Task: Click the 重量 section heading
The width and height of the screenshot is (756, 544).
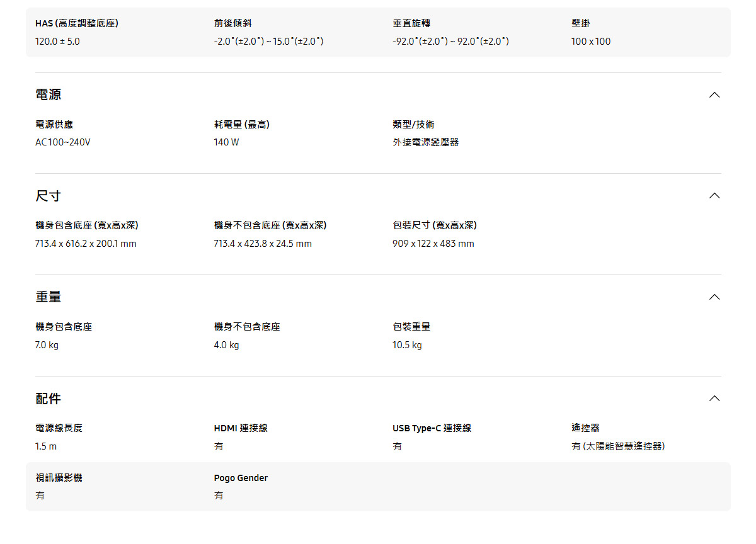Action: point(49,297)
